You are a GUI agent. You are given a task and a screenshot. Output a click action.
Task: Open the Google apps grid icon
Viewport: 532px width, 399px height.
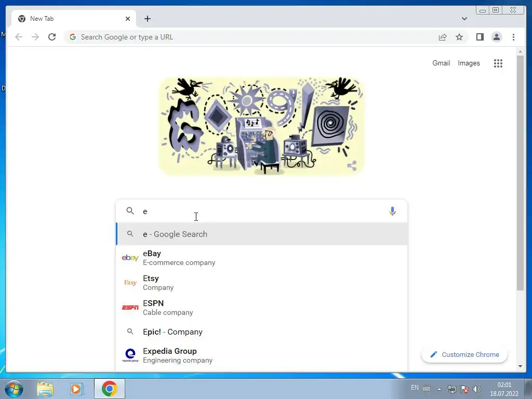tap(498, 63)
